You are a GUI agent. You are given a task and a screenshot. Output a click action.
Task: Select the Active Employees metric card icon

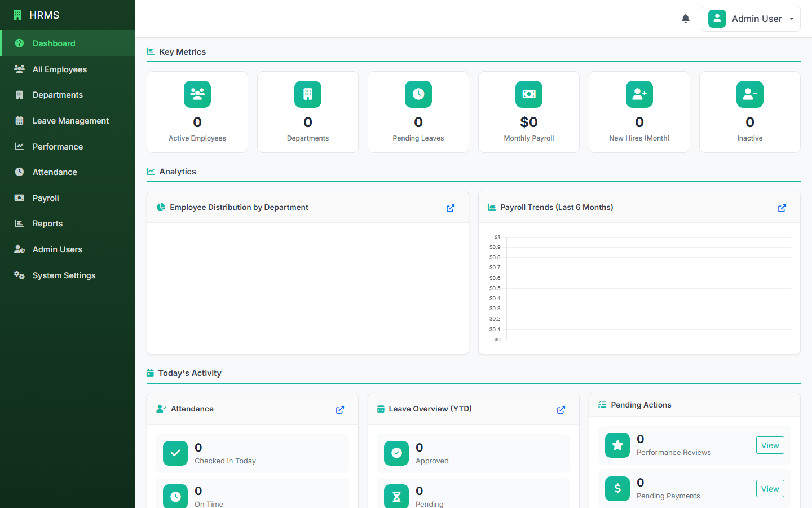tap(197, 94)
